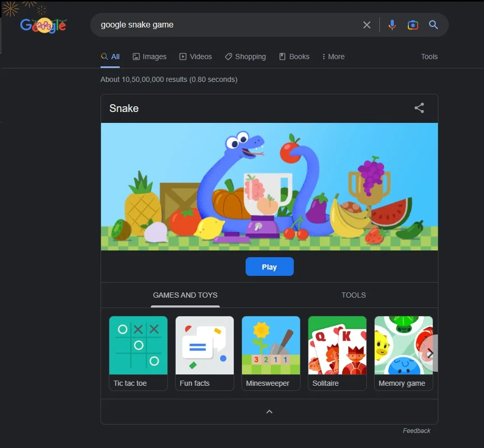
Task: Clear the search box text
Action: point(366,25)
